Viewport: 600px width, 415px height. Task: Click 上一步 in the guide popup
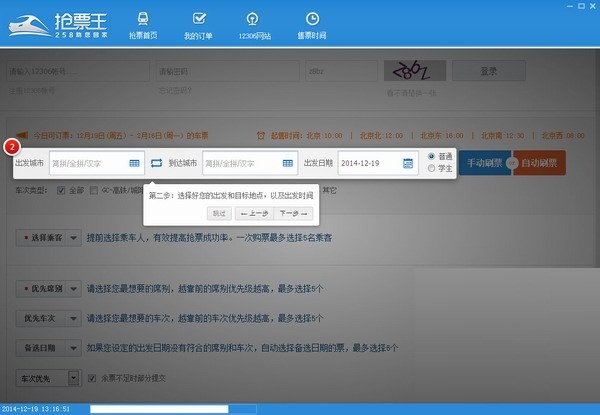[x=254, y=213]
